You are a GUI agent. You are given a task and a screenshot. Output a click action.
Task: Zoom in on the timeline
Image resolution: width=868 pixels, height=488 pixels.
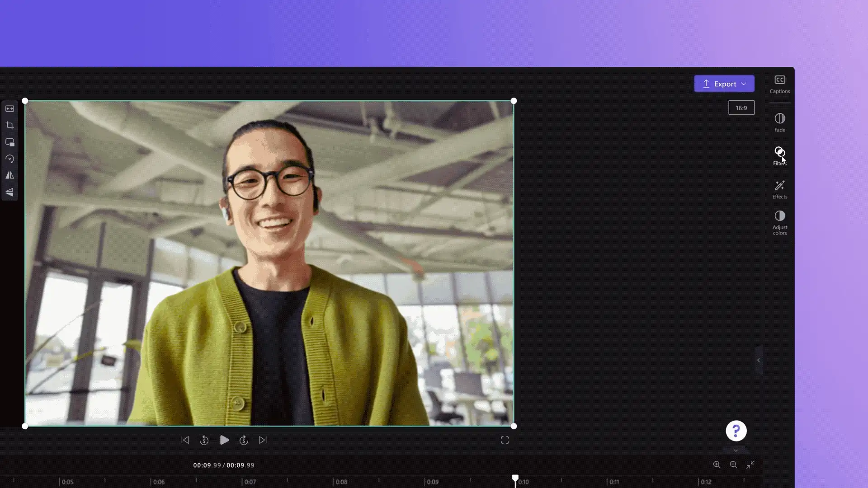pyautogui.click(x=717, y=465)
